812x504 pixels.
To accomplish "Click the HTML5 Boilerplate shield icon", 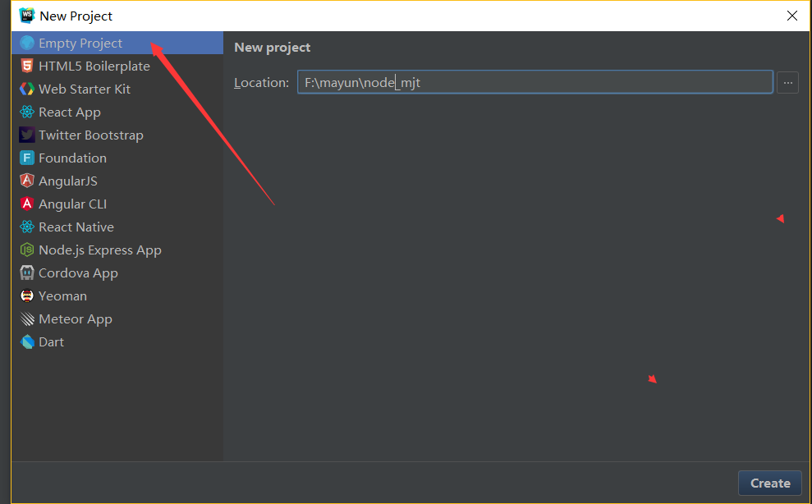I will pyautogui.click(x=27, y=66).
